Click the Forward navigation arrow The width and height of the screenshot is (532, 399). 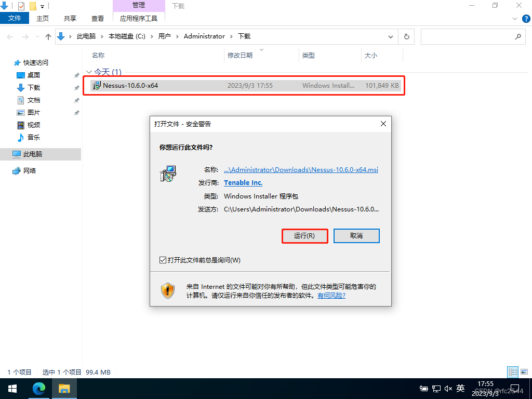coord(25,37)
